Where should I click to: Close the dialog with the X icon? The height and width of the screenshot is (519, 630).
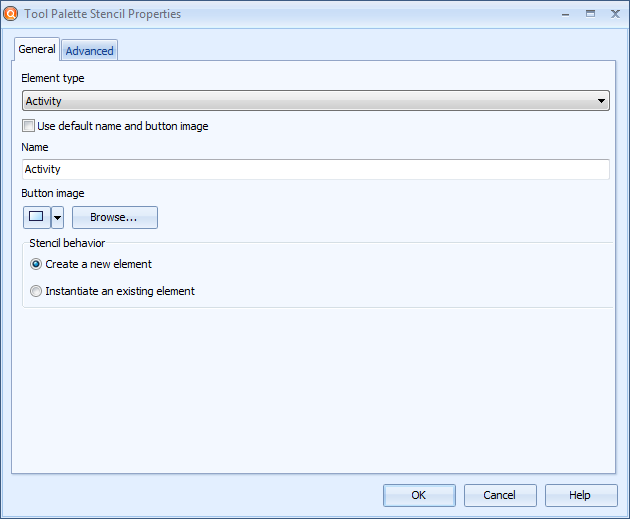615,14
